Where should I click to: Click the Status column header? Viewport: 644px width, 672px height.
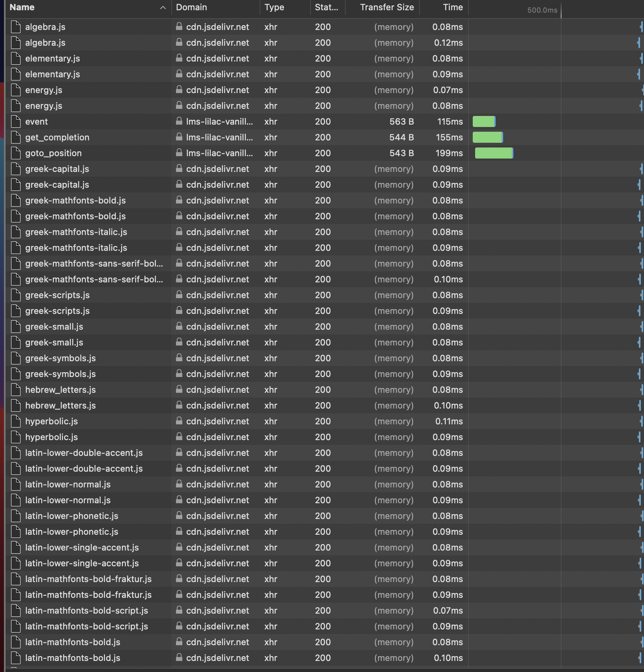326,7
